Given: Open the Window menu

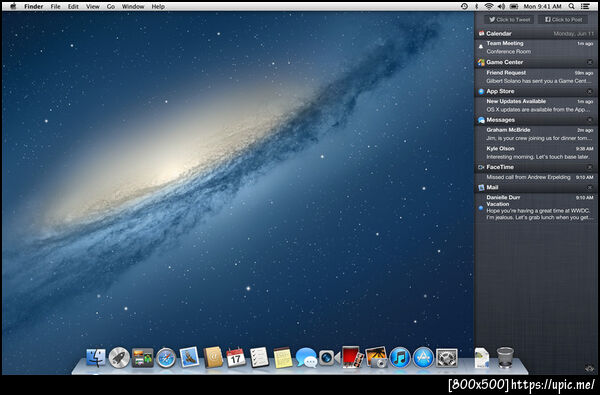Looking at the screenshot, I should point(133,7).
